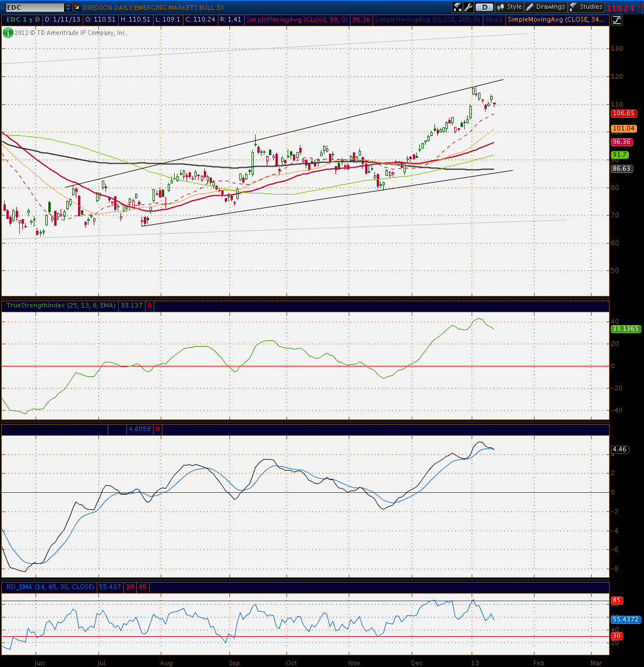Click the 33.1365 TSI axis bubble

tap(626, 329)
